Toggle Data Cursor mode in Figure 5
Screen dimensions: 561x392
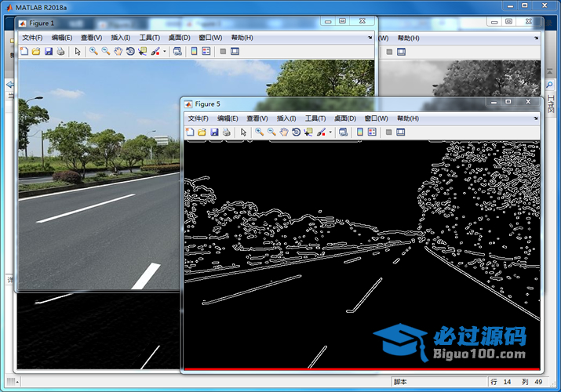point(308,132)
